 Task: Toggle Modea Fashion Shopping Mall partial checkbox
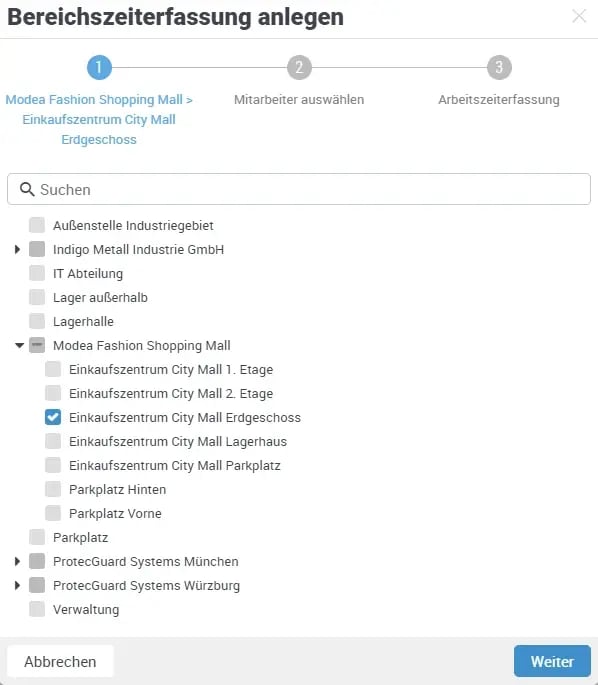[x=37, y=345]
